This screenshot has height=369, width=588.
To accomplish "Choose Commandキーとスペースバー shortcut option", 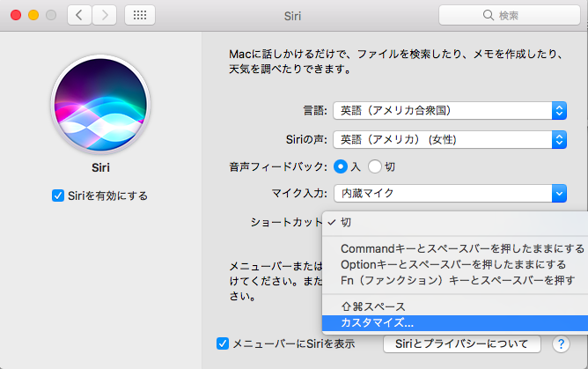I will [455, 248].
